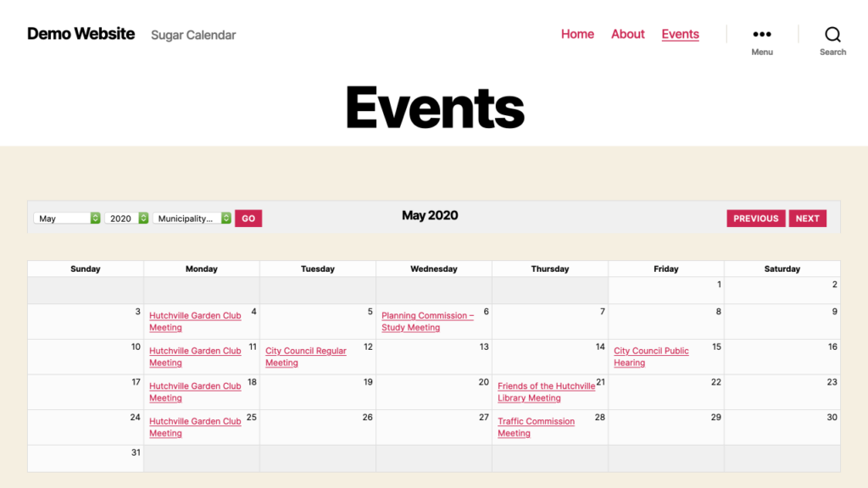View Planning Commission – Study Meeting details
This screenshot has height=488, width=868.
426,321
